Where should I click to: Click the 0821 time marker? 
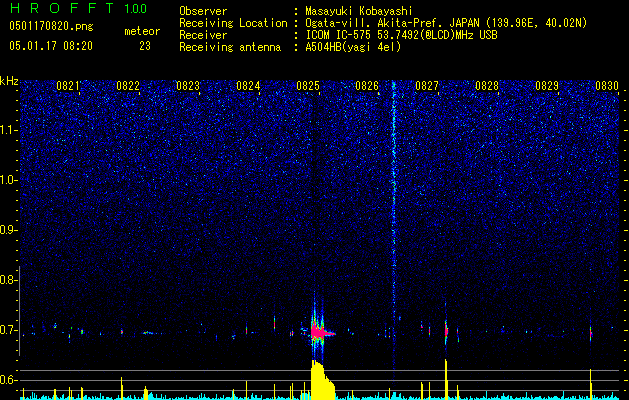pyautogui.click(x=68, y=86)
